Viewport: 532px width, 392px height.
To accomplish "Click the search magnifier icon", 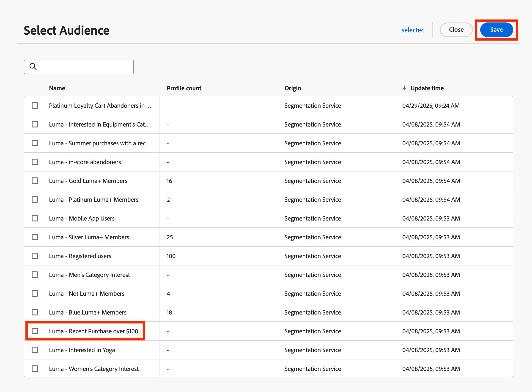I will (x=33, y=67).
